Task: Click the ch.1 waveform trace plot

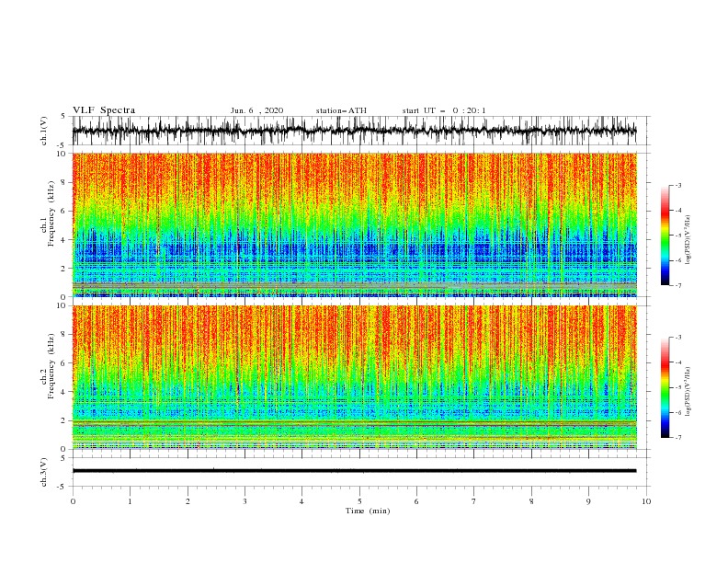Action: 354,131
